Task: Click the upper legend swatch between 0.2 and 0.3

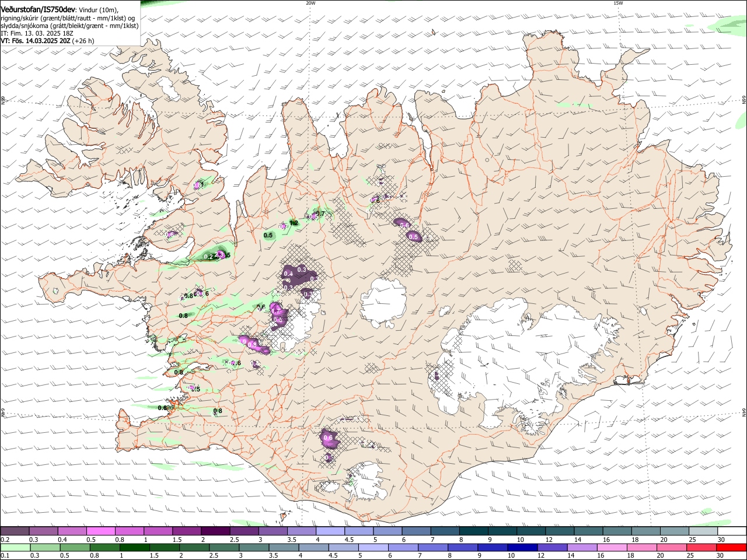Action: pos(15,531)
